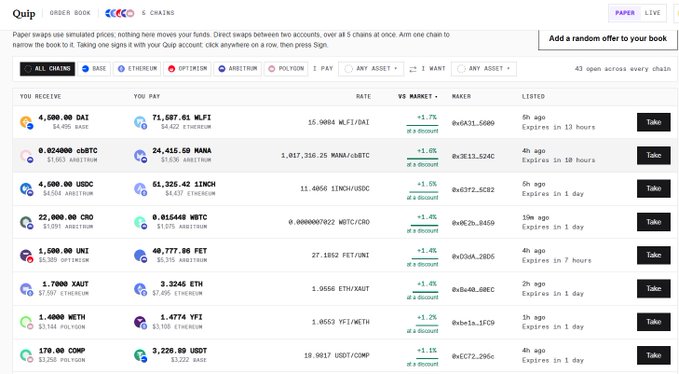Click the RATE column header

click(363, 97)
